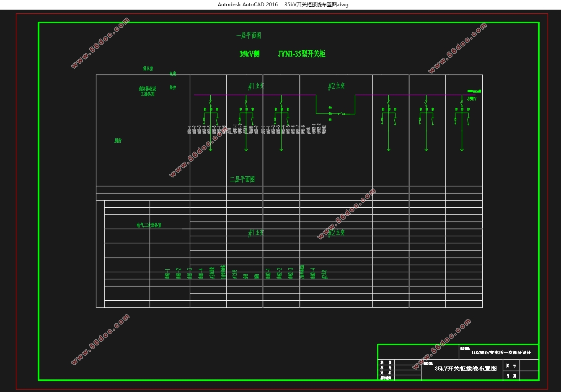The height and width of the screenshot is (392, 561).
Task: Select the '一层平面图' heading text
Action: pyautogui.click(x=248, y=36)
